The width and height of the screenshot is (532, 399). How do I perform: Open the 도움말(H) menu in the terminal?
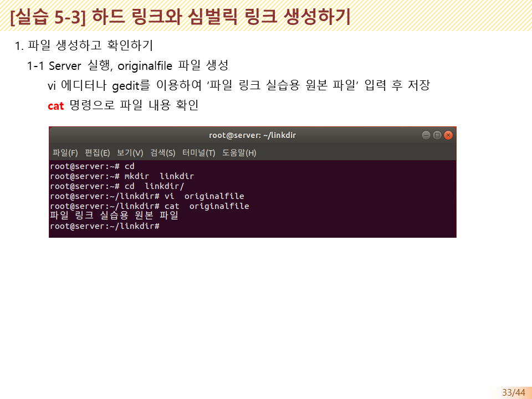(x=239, y=152)
